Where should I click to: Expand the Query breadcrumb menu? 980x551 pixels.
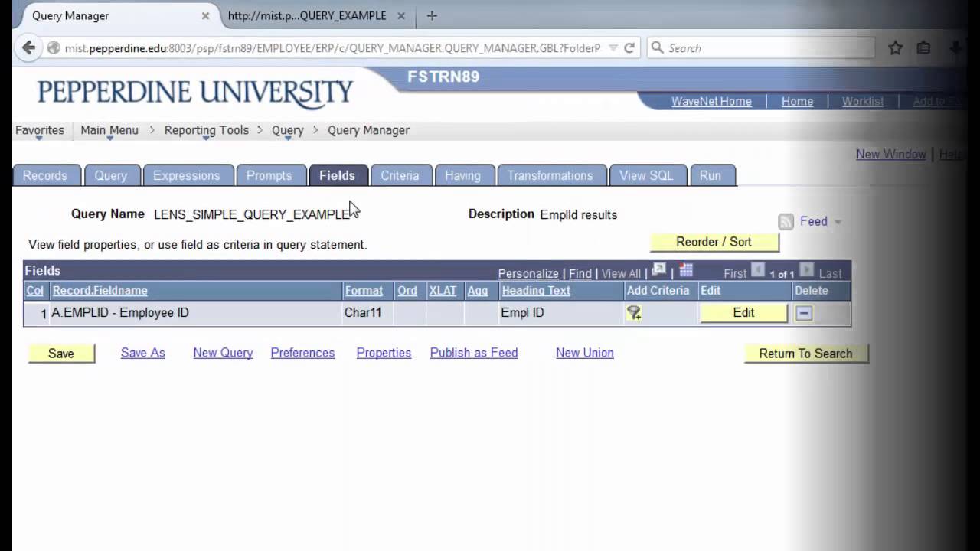click(x=288, y=130)
